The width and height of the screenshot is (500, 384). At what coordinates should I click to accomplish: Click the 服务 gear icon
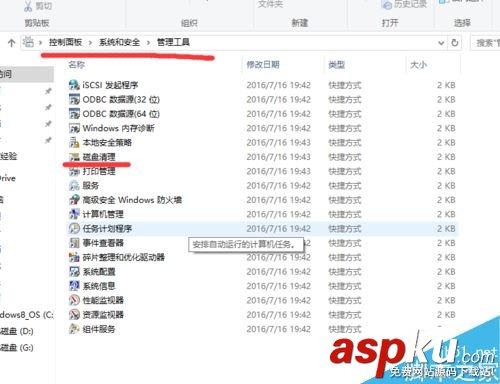coord(74,185)
